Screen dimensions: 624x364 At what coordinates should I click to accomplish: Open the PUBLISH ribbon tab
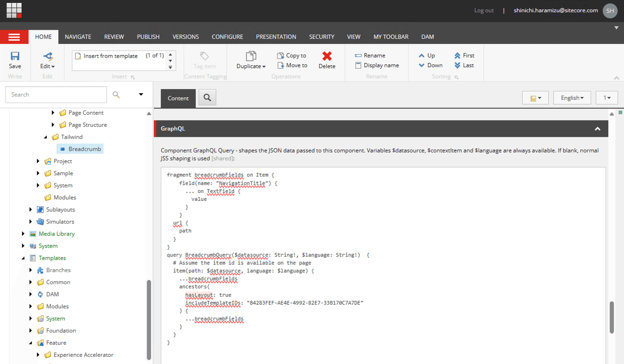148,37
